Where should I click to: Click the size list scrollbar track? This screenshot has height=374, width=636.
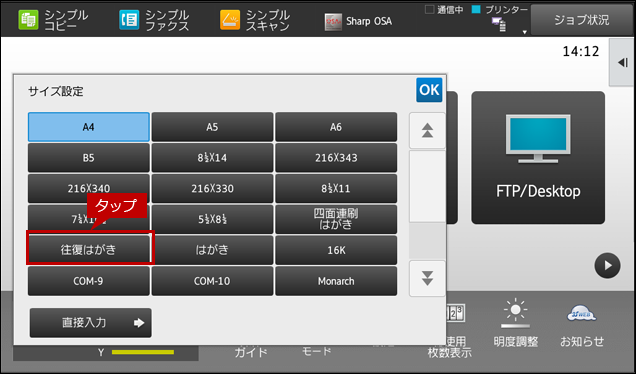pos(427,204)
